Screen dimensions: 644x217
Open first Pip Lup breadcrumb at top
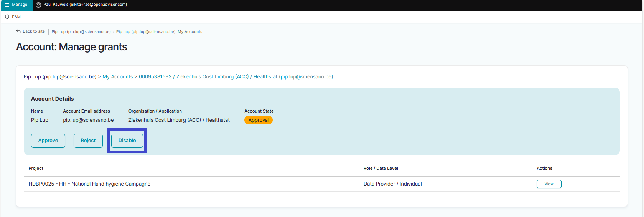point(81,32)
